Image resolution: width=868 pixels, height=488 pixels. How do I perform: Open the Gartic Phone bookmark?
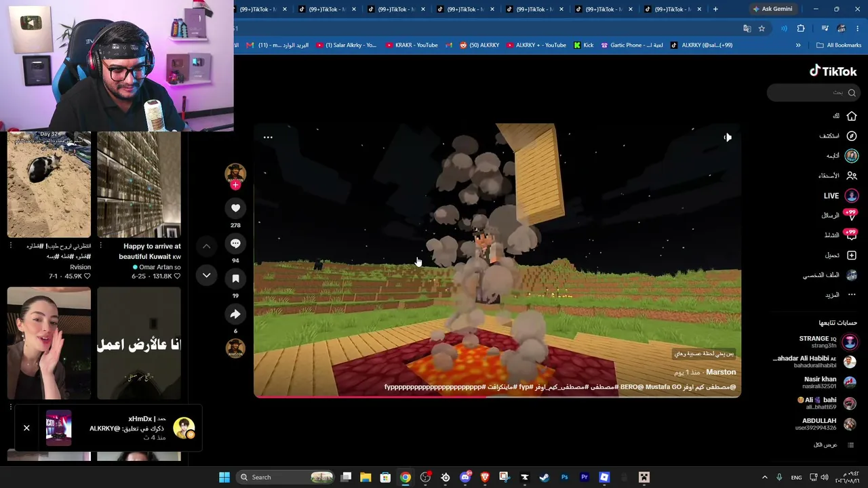[632, 45]
